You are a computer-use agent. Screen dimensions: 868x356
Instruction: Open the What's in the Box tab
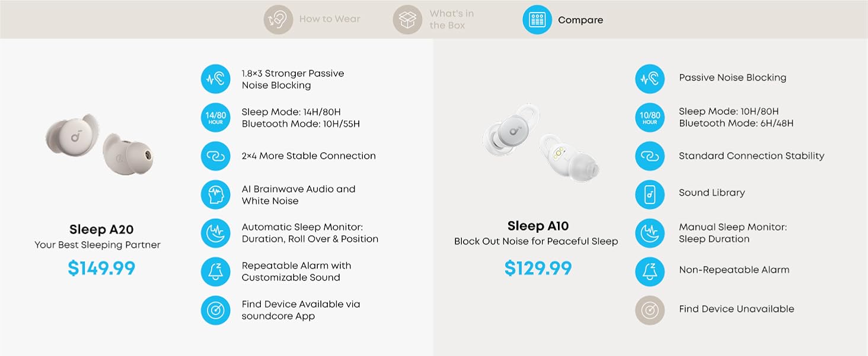point(434,20)
